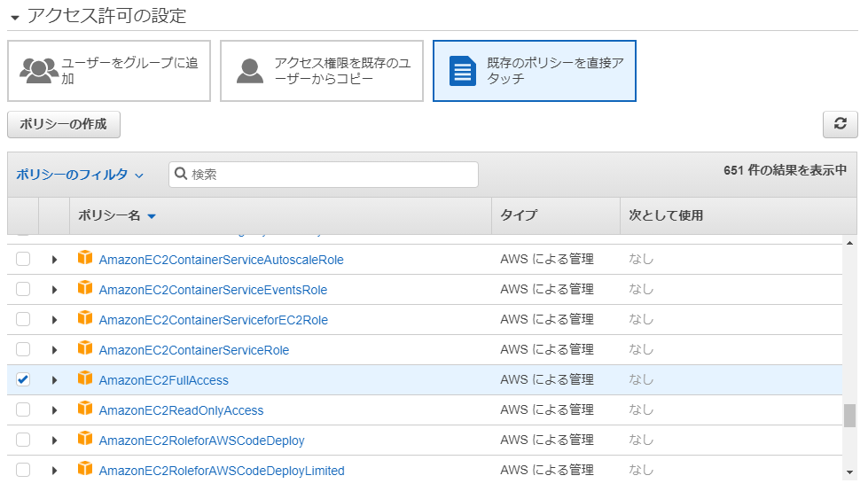Viewport: 868px width, 499px height.
Task: Click the search magnifier icon
Action: coord(181,174)
